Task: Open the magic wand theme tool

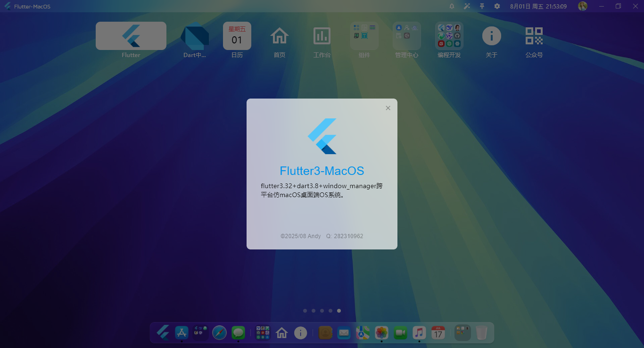Action: 467,6
